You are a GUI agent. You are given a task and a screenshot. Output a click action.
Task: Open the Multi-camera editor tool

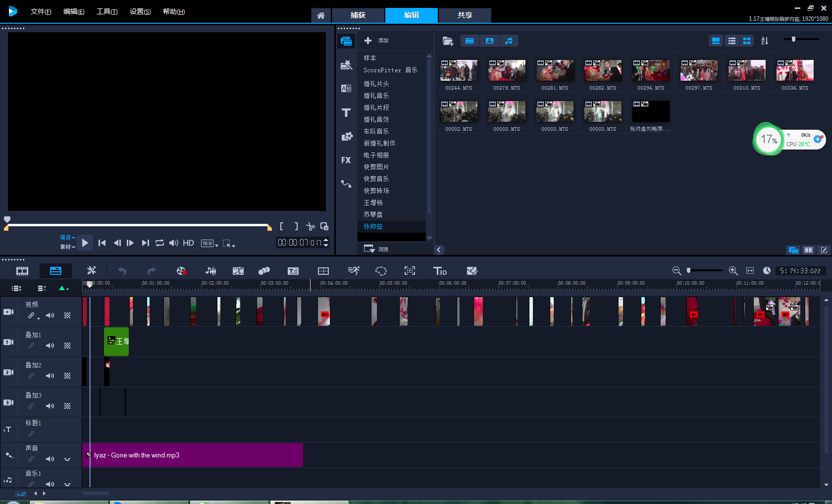click(323, 271)
